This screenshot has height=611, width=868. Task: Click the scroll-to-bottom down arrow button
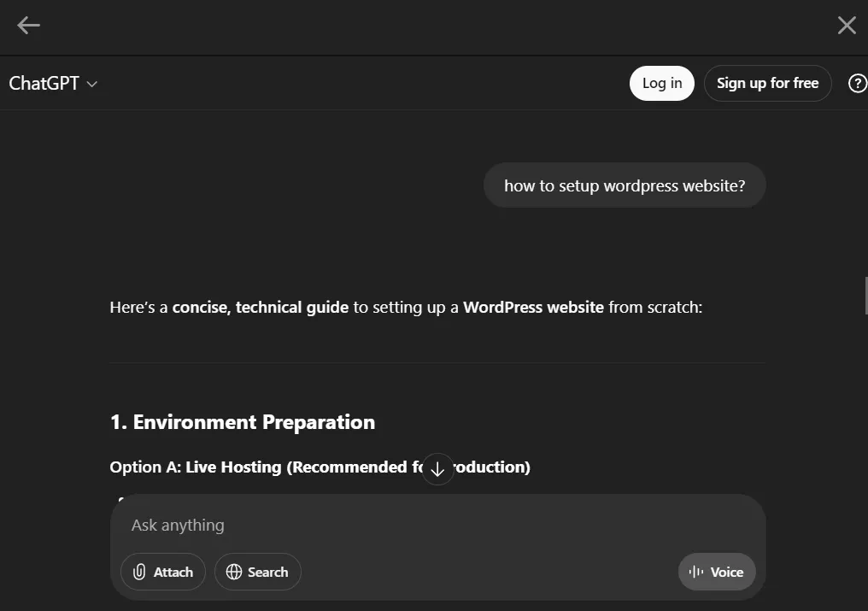[437, 468]
